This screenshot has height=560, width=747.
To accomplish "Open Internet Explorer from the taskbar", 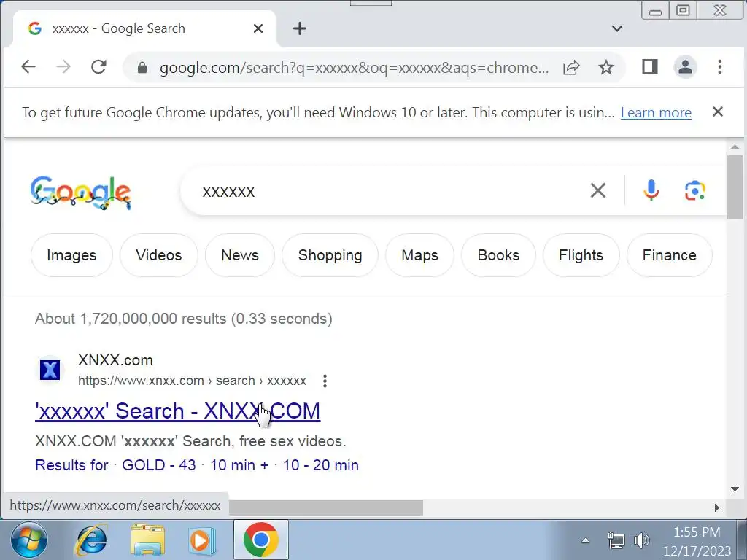I will coord(92,540).
